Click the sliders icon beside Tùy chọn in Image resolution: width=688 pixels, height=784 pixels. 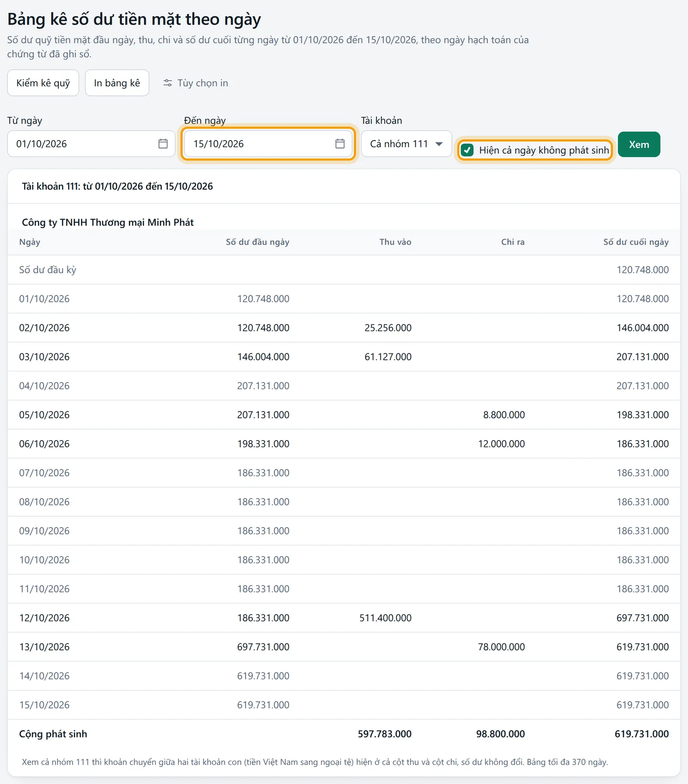(x=168, y=83)
